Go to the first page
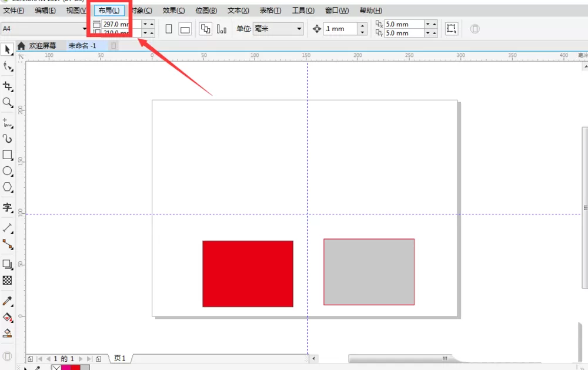 40,359
